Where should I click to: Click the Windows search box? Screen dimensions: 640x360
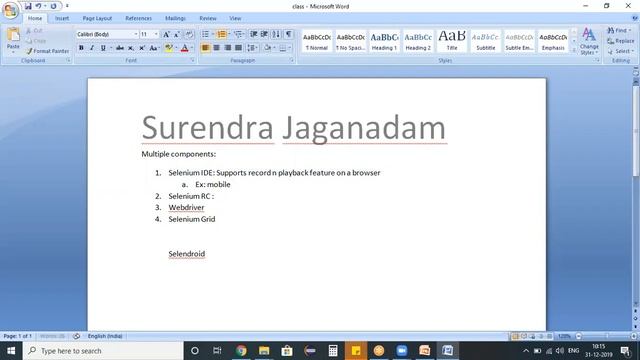(103, 351)
